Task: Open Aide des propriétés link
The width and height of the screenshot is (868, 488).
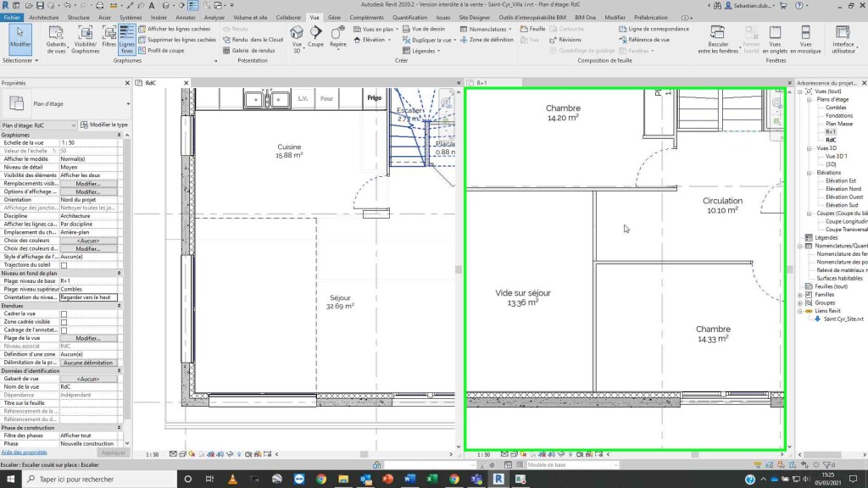Action: point(25,452)
